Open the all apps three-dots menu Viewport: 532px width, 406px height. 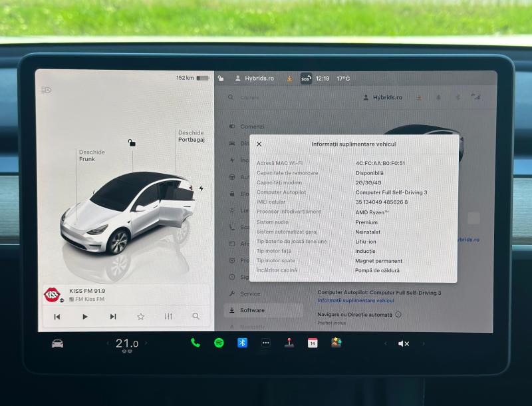(265, 343)
